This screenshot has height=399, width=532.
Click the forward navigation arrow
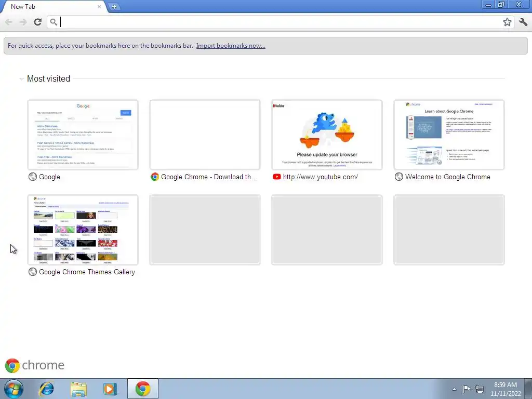[23, 22]
